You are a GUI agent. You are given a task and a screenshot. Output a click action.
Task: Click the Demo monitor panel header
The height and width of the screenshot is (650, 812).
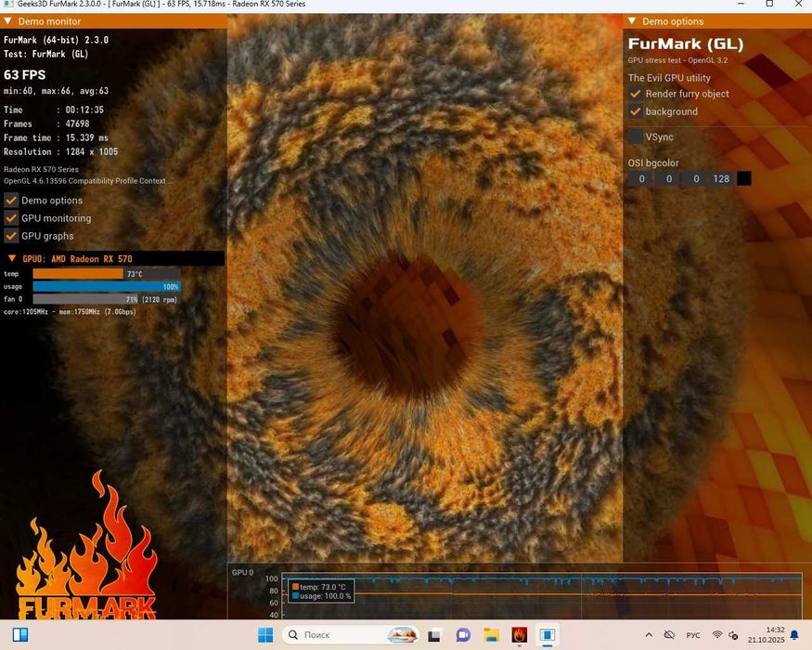[x=113, y=21]
